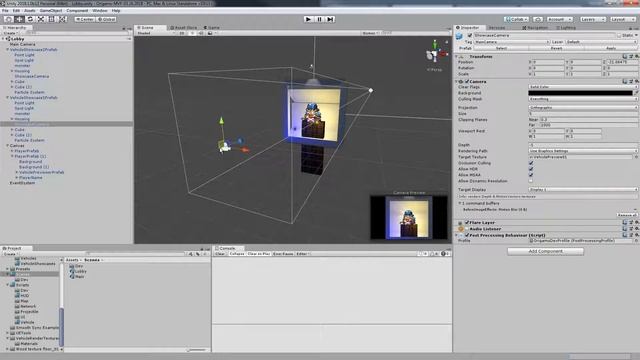
Task: Open the Culling Mask dropdown
Action: coord(583,99)
